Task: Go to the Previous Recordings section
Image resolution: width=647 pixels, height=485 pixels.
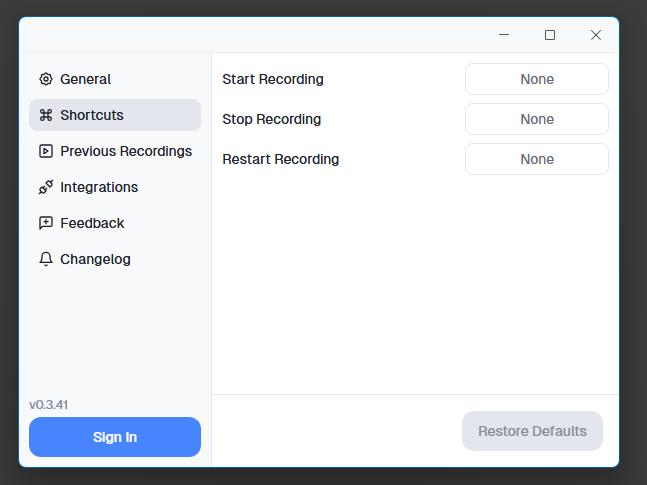Action: 126,151
